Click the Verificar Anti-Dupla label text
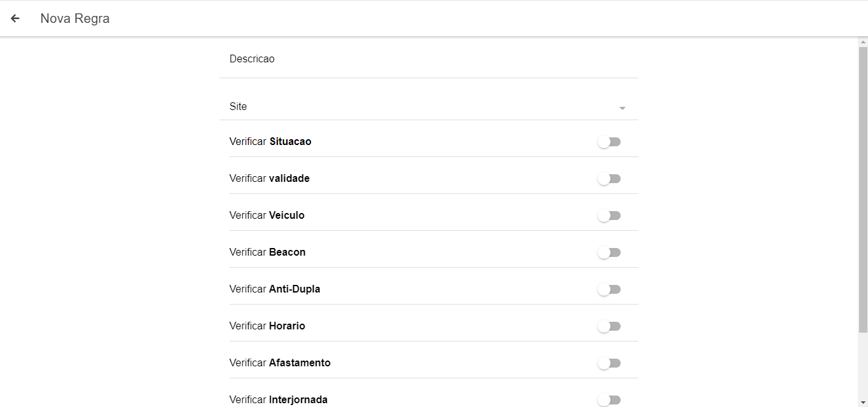This screenshot has height=407, width=868. [x=275, y=289]
